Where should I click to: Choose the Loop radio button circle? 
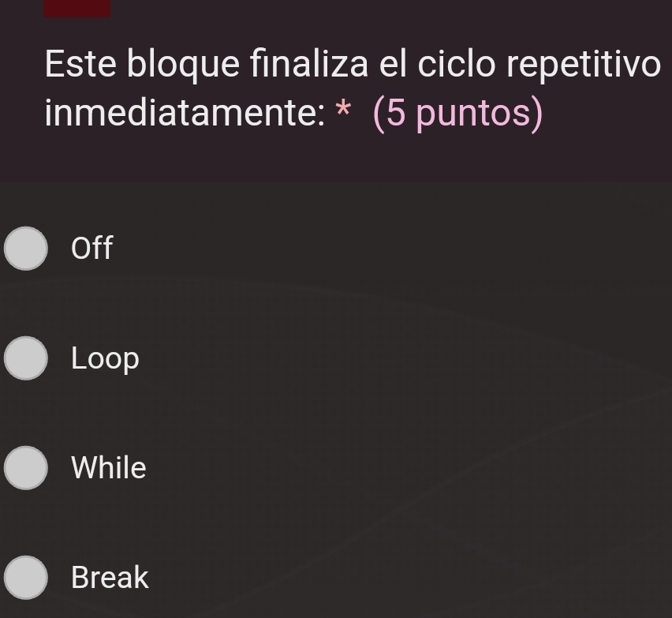click(x=27, y=358)
